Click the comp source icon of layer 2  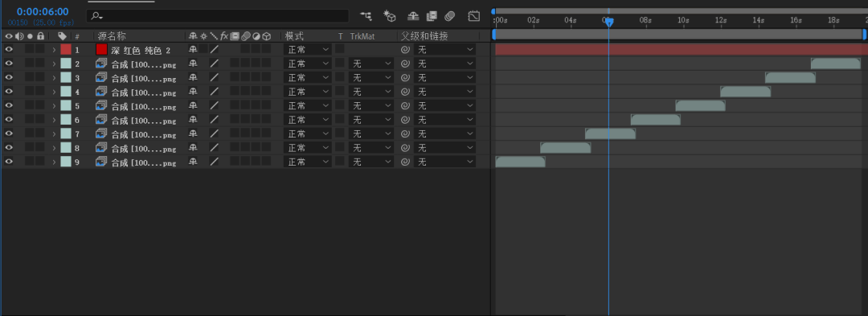pos(101,64)
